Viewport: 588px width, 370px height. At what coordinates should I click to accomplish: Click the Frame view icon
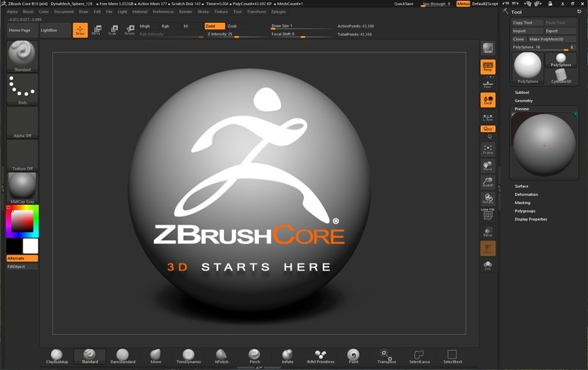(x=487, y=150)
